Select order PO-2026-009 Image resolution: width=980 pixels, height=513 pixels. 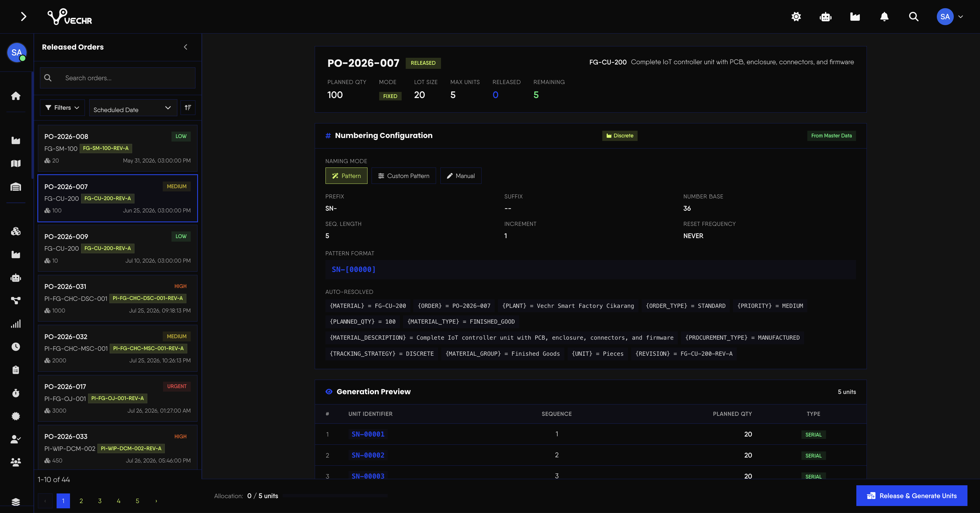[118, 248]
